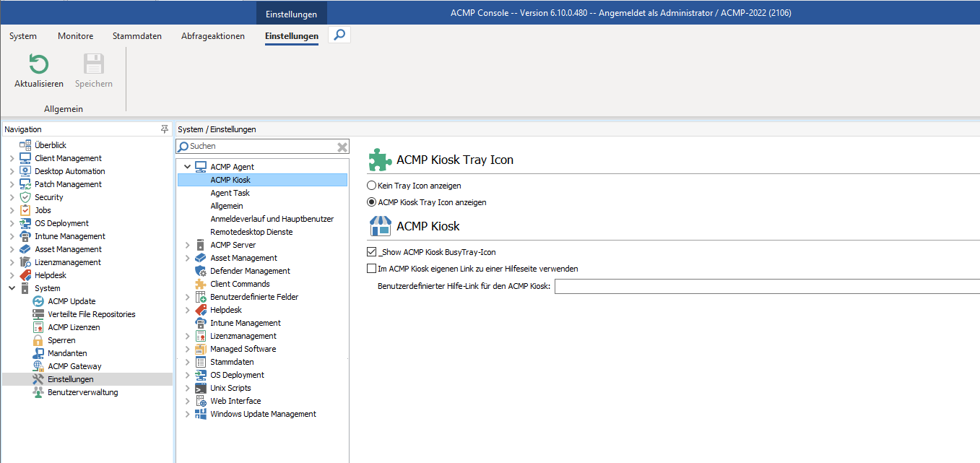
Task: Select Intune Management in settings tree
Action: pyautogui.click(x=246, y=323)
